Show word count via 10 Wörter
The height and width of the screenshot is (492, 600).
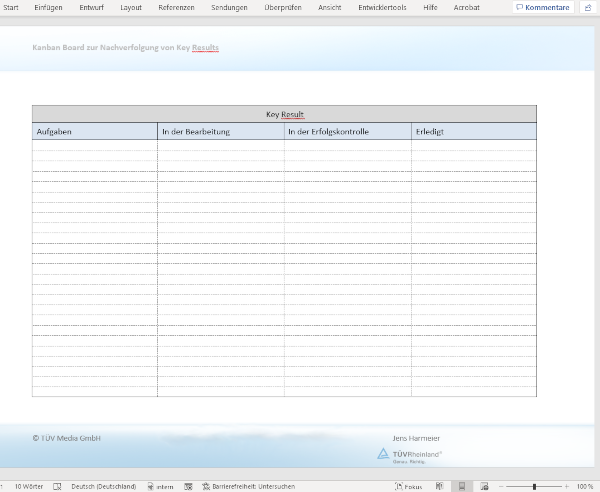tap(28, 486)
